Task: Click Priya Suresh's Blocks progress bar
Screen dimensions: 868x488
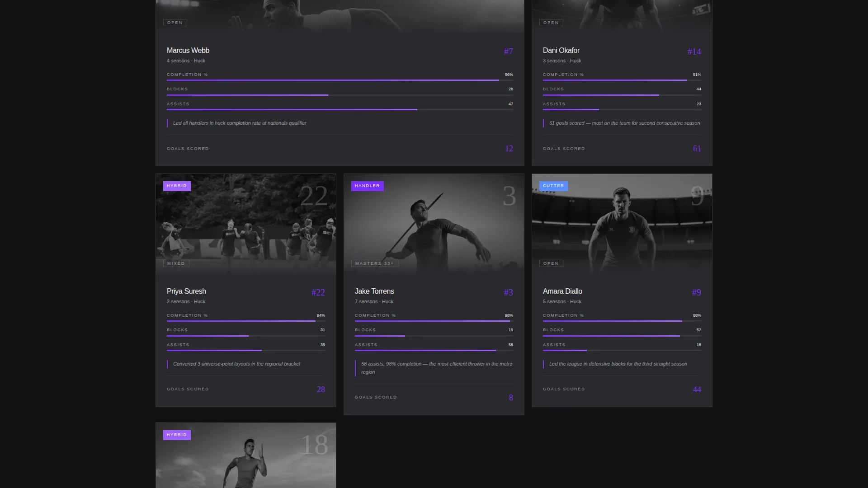Action: pyautogui.click(x=246, y=336)
